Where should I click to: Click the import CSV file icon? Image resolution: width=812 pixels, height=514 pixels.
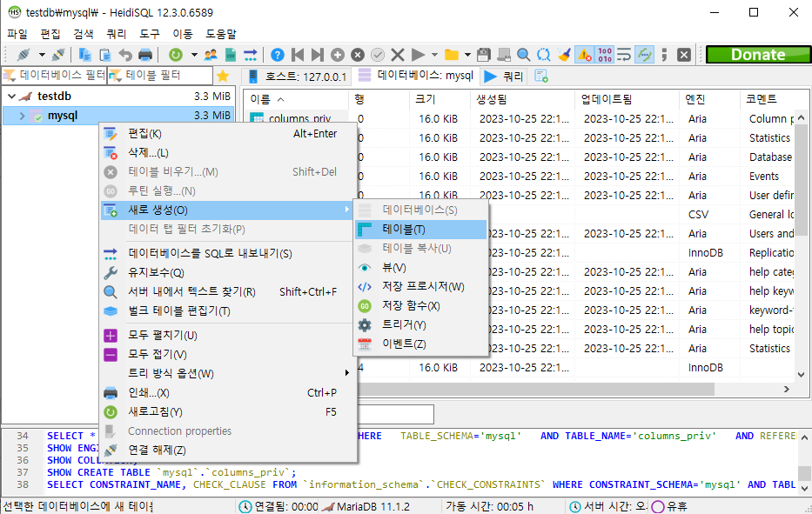point(231,54)
